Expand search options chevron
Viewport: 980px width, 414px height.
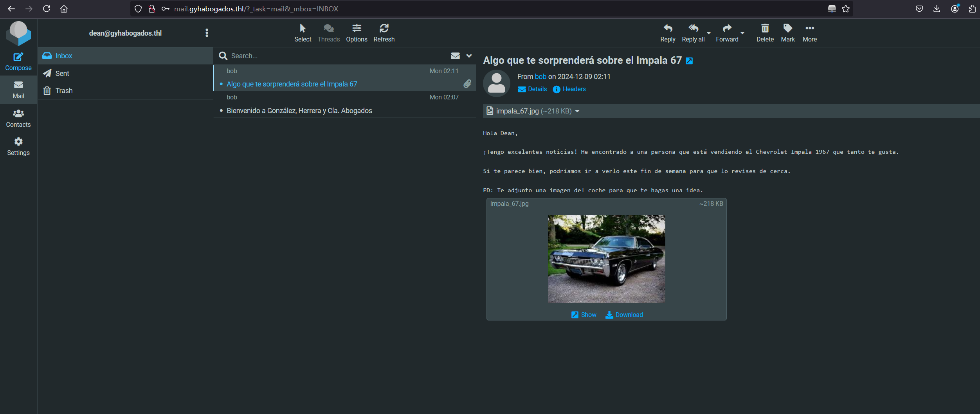469,56
